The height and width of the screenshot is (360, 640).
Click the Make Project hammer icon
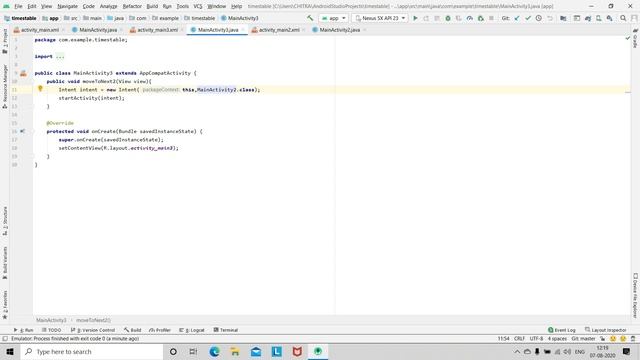pos(310,18)
